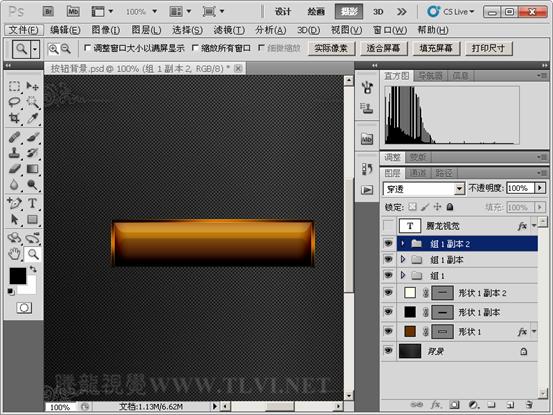The height and width of the screenshot is (415, 553).
Task: Launch Adobe Bridge from the top bar
Action: point(48,12)
